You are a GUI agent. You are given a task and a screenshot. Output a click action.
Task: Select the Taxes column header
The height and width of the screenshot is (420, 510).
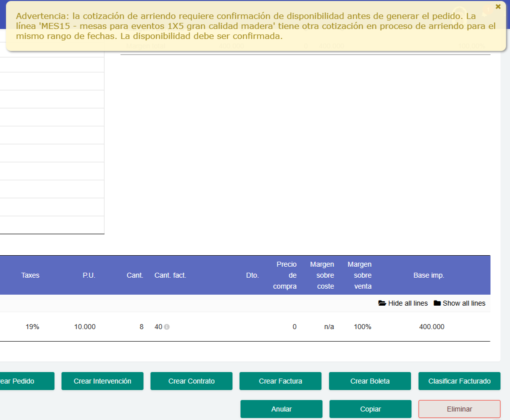point(30,275)
